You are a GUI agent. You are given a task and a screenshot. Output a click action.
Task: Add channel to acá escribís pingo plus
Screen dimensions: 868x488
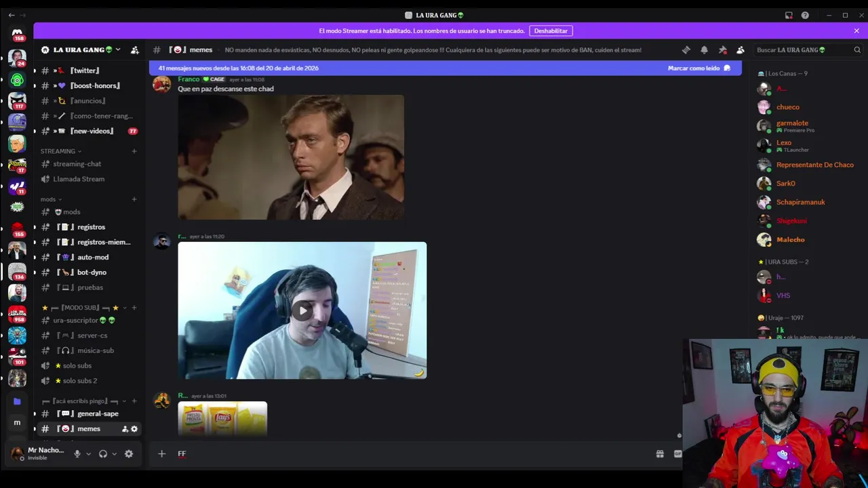(x=134, y=401)
